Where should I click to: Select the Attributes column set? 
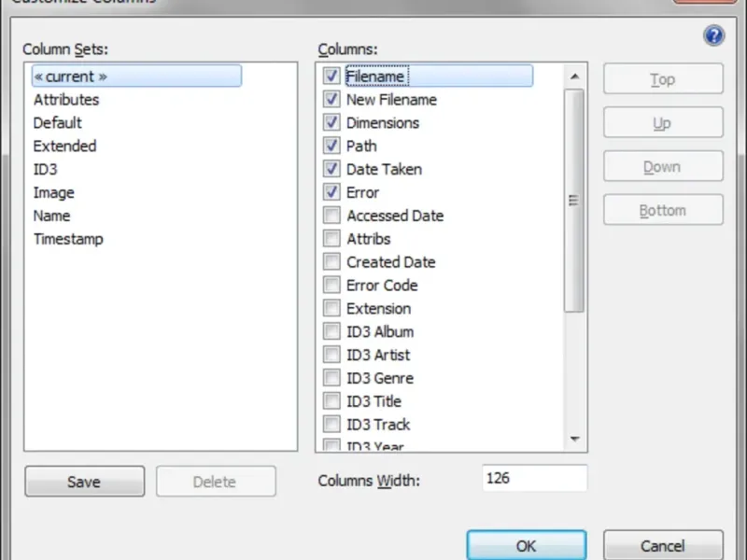click(x=66, y=100)
